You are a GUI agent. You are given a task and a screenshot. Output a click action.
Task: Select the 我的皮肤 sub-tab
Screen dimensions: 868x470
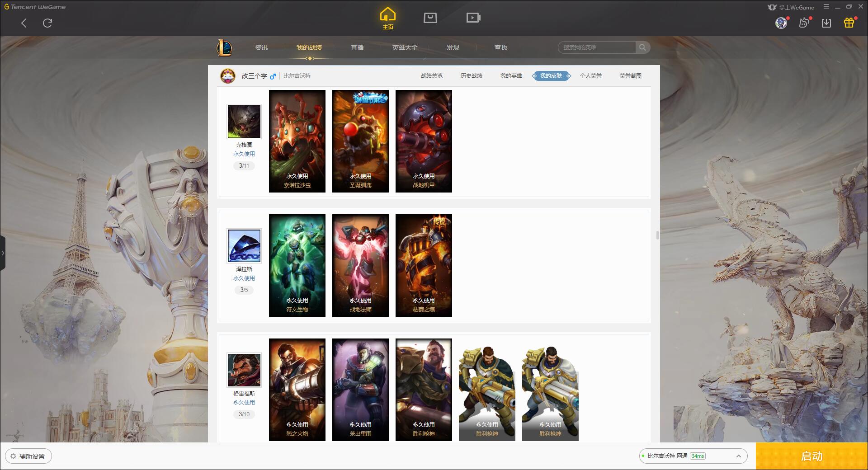coord(551,76)
